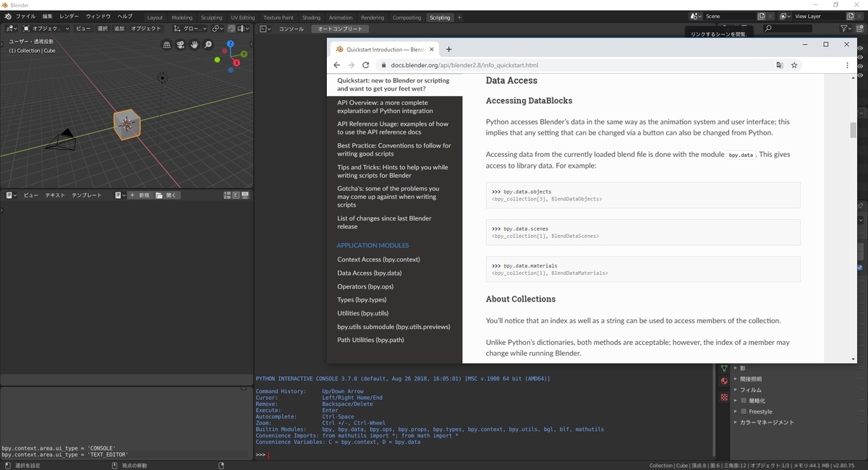
Task: Click the View Layer name field
Action: click(x=818, y=16)
